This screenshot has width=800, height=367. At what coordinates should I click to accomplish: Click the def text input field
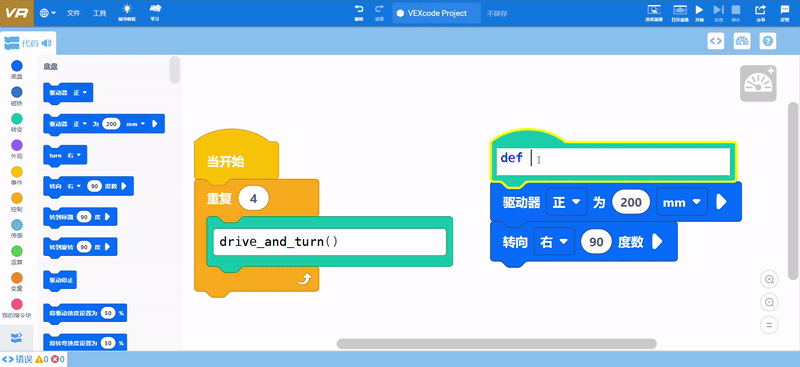click(614, 160)
